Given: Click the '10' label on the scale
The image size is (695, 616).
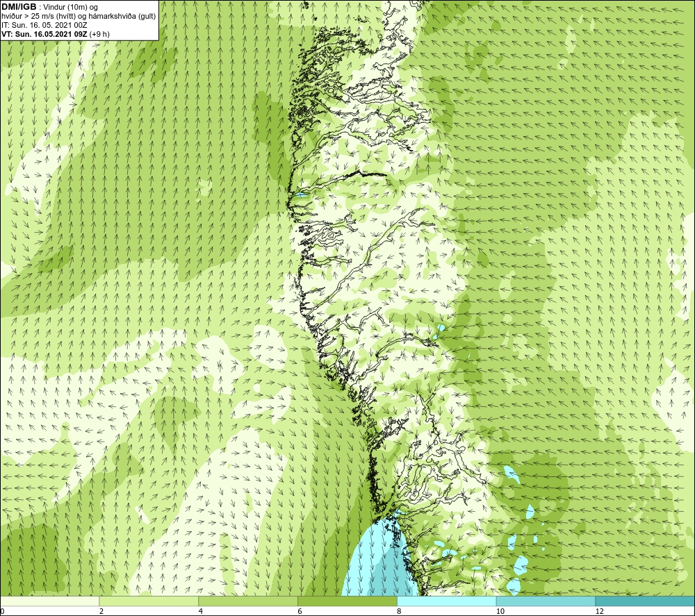Looking at the screenshot, I should [500, 611].
